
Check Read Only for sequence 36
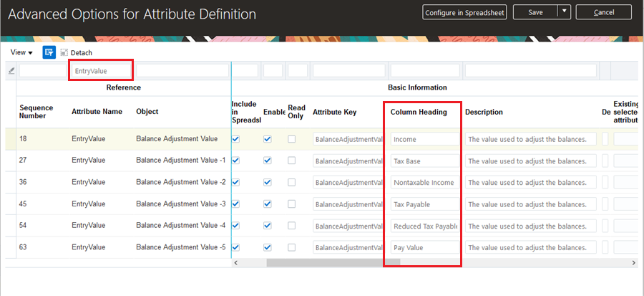tap(292, 182)
